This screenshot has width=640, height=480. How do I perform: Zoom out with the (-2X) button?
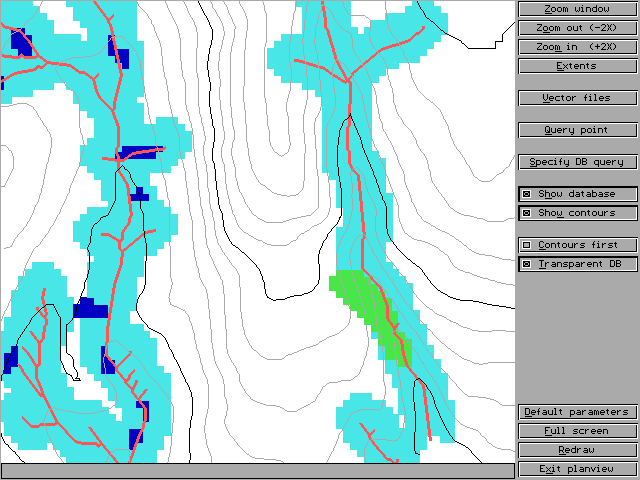(578, 28)
